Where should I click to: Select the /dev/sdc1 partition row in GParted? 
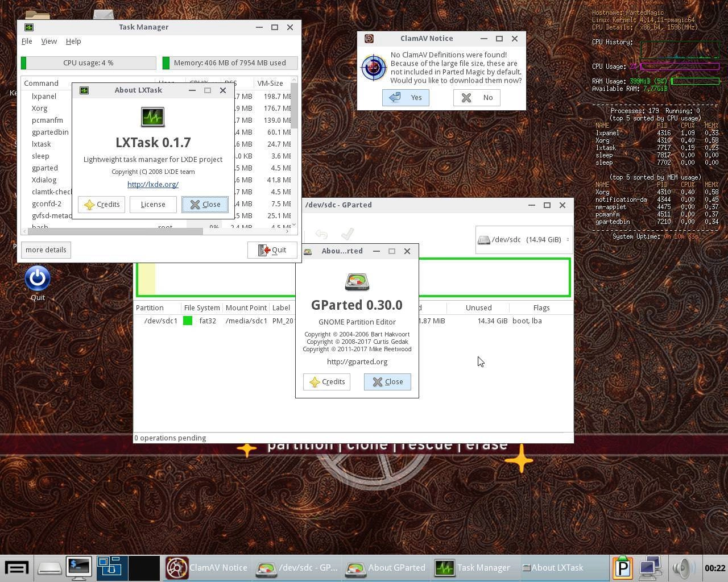click(x=353, y=321)
